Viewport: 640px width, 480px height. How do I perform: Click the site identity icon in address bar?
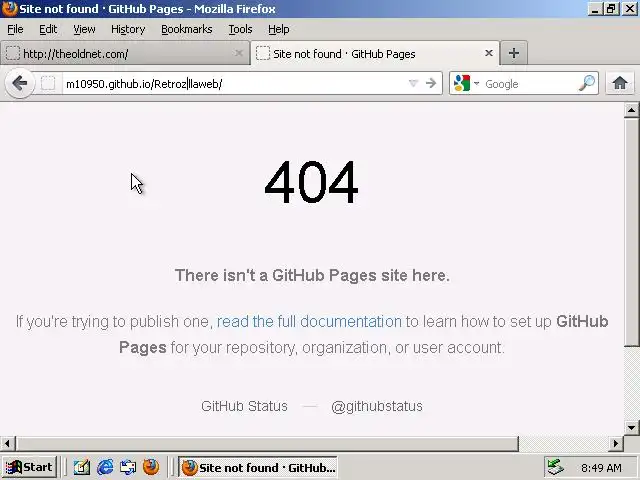[48, 84]
